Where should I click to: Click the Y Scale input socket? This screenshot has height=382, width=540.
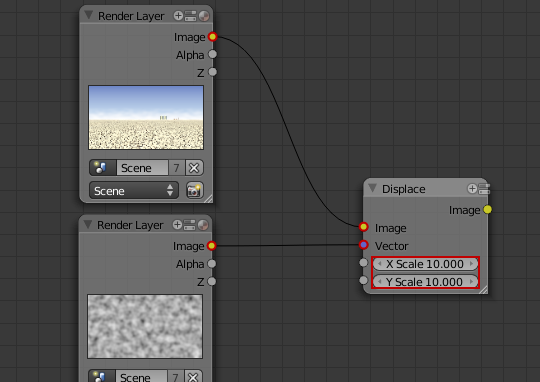[x=364, y=280]
